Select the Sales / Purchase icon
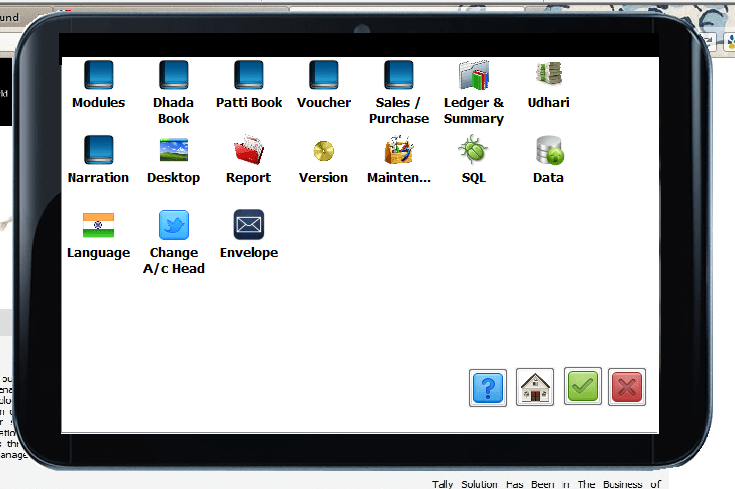The height and width of the screenshot is (489, 735). tap(398, 76)
